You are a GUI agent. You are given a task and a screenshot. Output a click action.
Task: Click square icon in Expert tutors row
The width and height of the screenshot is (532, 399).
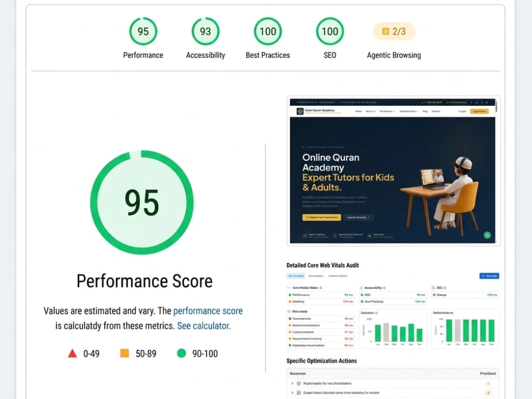tap(298, 393)
